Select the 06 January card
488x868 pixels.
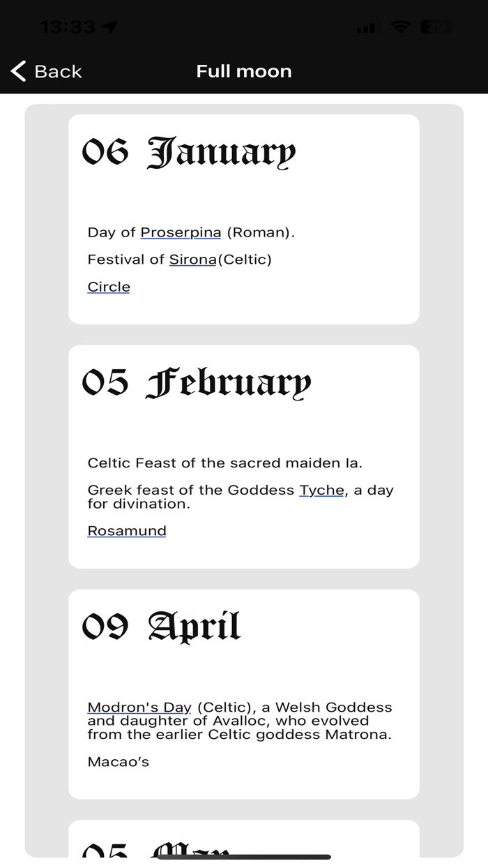pos(244,220)
